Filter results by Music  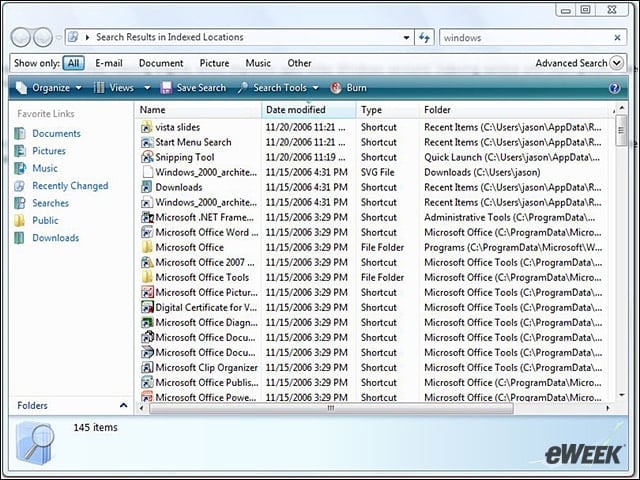pos(258,63)
